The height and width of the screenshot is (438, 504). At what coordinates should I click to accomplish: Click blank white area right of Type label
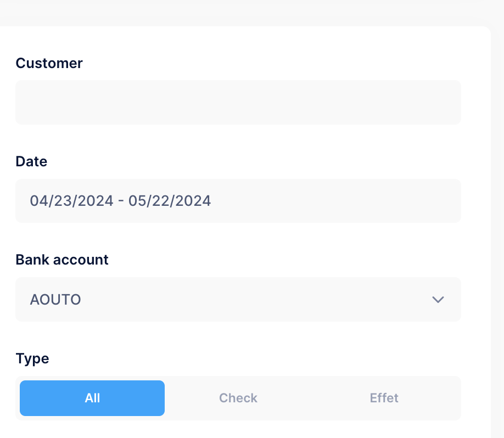pyautogui.click(x=247, y=358)
